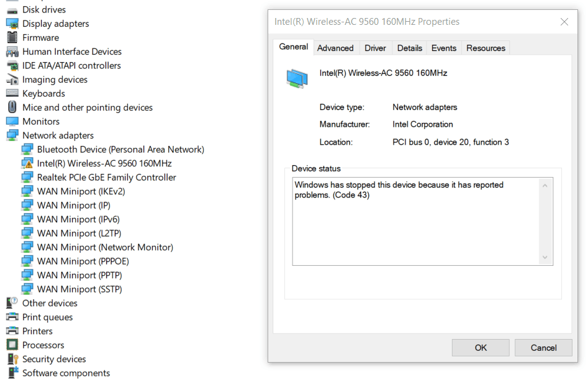The height and width of the screenshot is (380, 588).
Task: Click the WAN Miniport (IKEv2) icon
Action: (27, 191)
